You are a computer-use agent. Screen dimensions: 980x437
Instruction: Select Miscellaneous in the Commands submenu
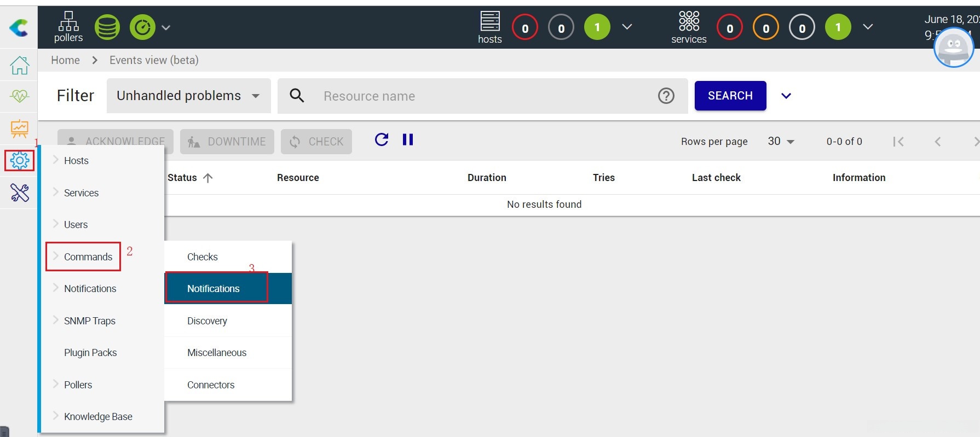tap(228, 353)
